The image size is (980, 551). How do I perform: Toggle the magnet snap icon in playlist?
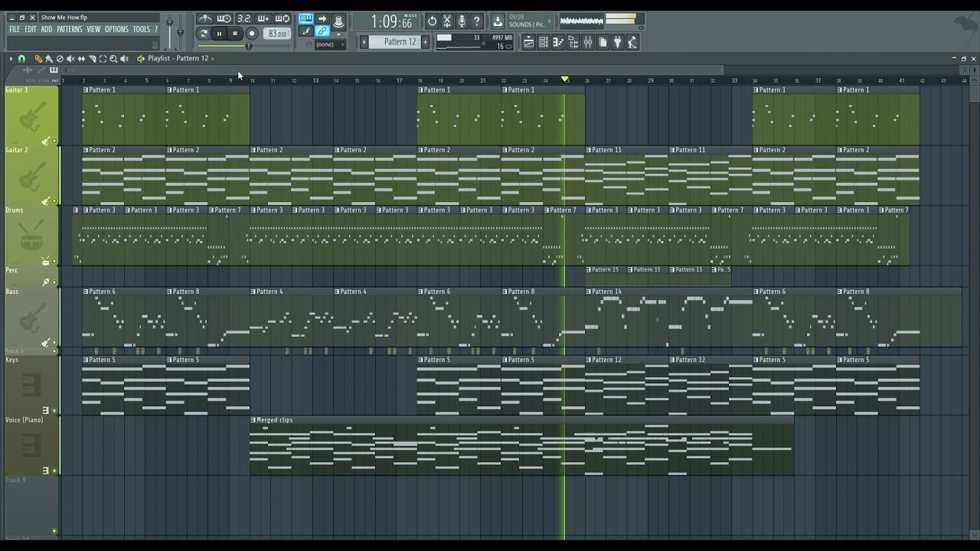pos(21,58)
